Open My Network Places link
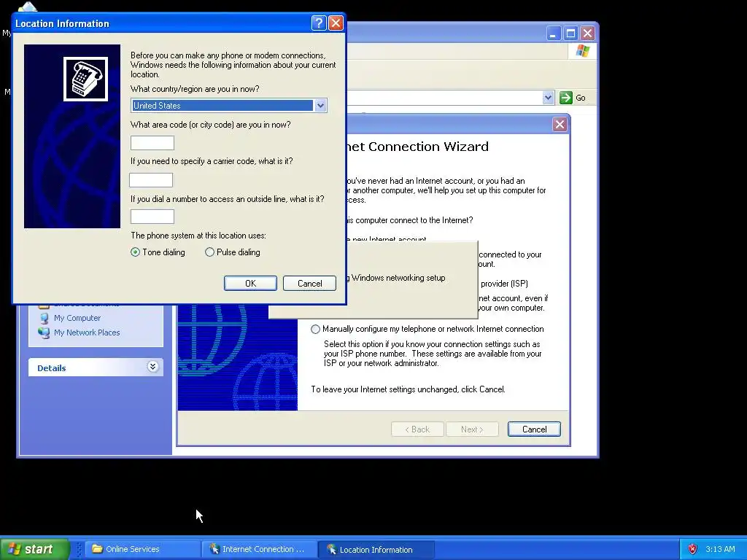 click(87, 332)
